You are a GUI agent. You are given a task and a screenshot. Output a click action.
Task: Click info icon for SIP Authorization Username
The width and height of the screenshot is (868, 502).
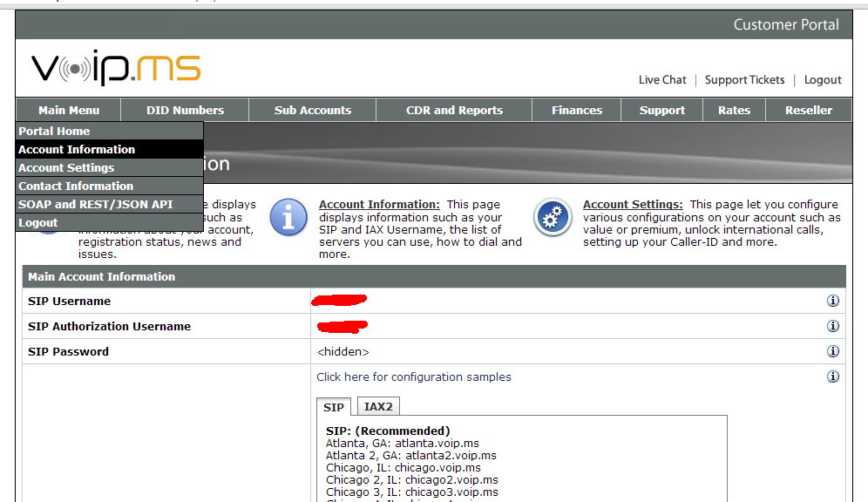tap(832, 327)
